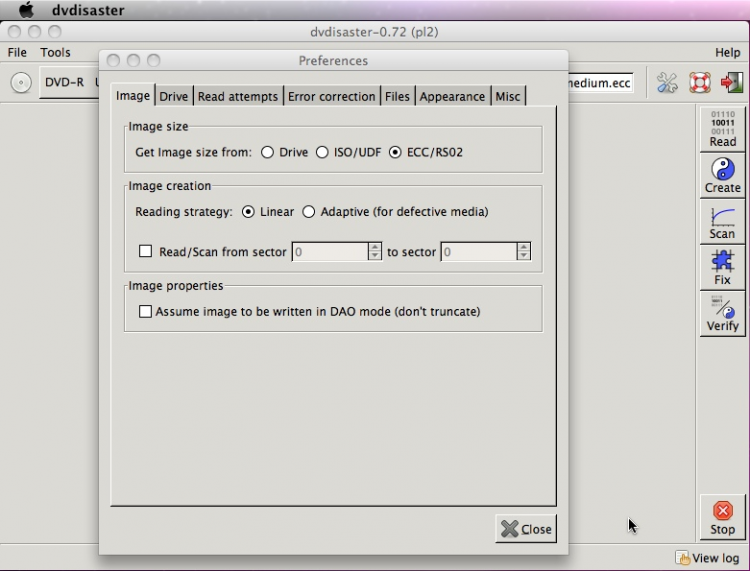750x571 pixels.
Task: Click the to-sector input field
Action: click(x=479, y=252)
